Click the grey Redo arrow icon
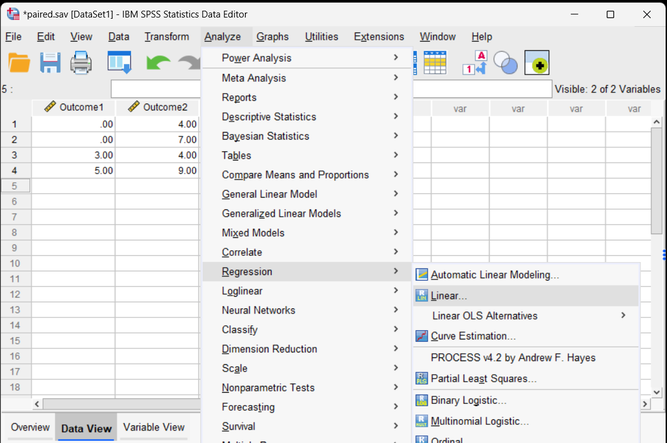Image resolution: width=667 pixels, height=443 pixels. (189, 63)
